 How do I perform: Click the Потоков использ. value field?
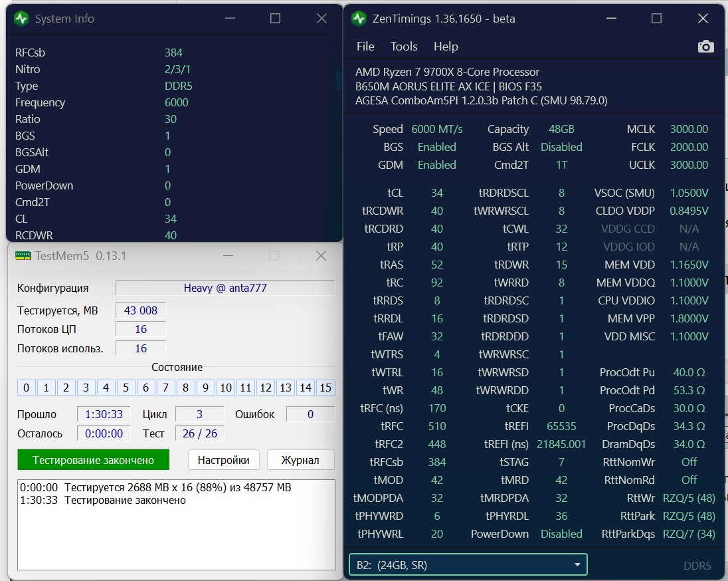click(141, 348)
